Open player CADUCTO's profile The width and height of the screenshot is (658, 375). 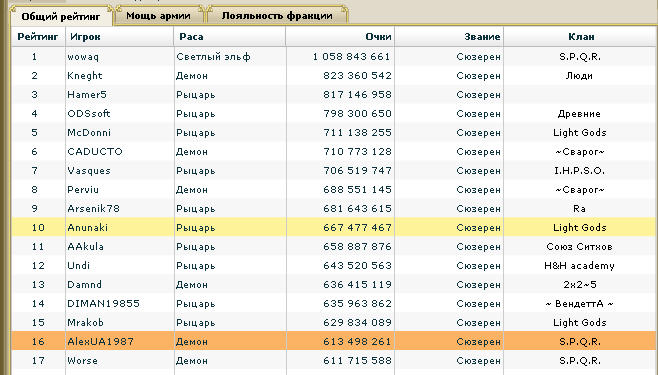pos(95,151)
